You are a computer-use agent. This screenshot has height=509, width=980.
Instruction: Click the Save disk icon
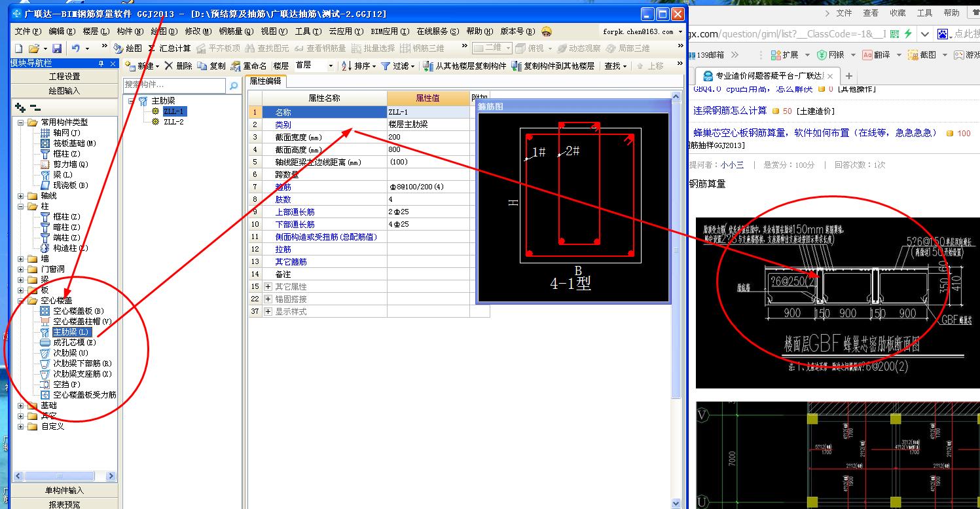(57, 48)
